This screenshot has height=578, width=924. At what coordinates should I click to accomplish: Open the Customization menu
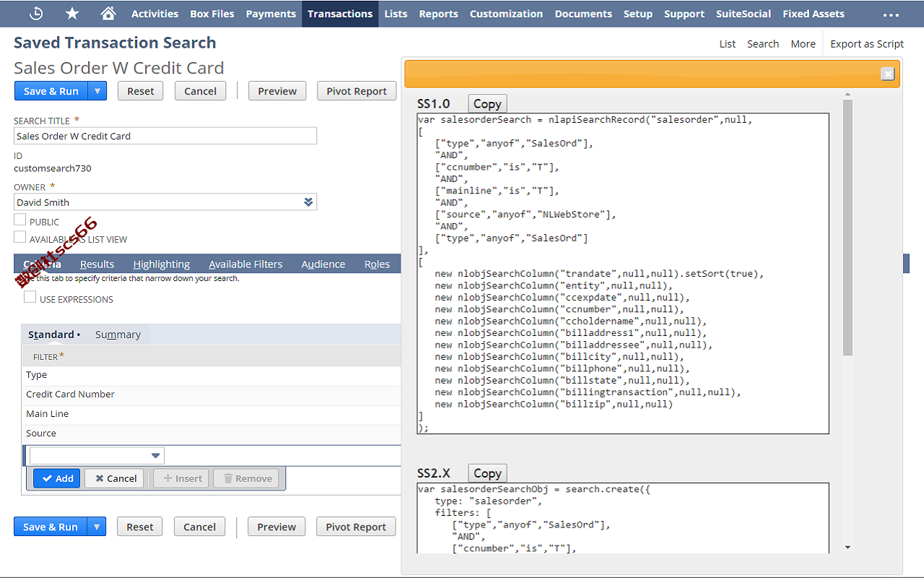point(506,14)
